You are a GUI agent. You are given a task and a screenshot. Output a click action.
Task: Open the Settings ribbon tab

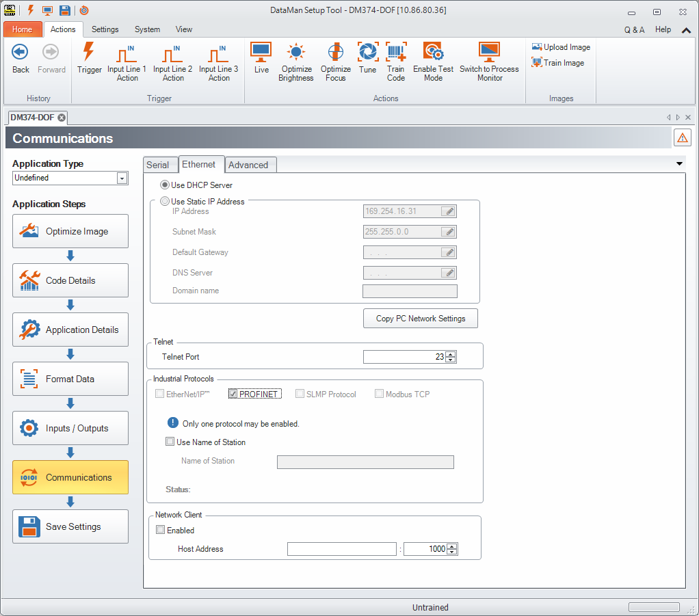click(x=105, y=29)
